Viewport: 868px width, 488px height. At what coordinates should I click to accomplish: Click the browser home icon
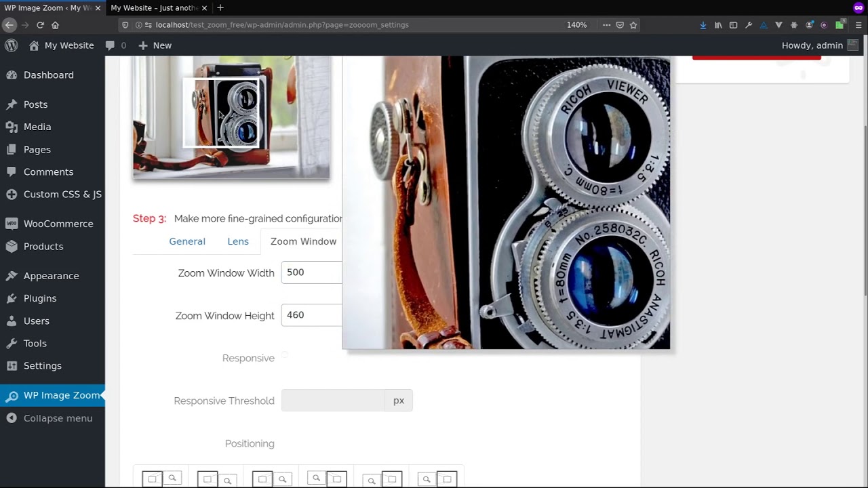click(56, 24)
